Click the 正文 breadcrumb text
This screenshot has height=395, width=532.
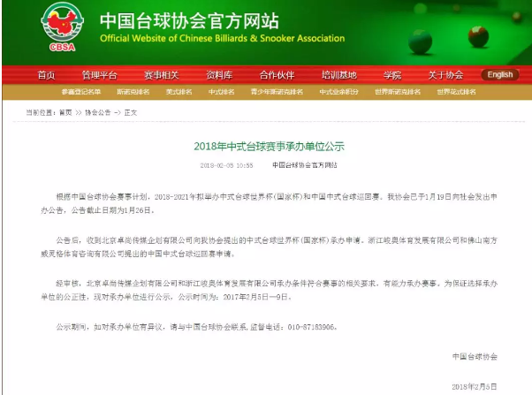(131, 112)
